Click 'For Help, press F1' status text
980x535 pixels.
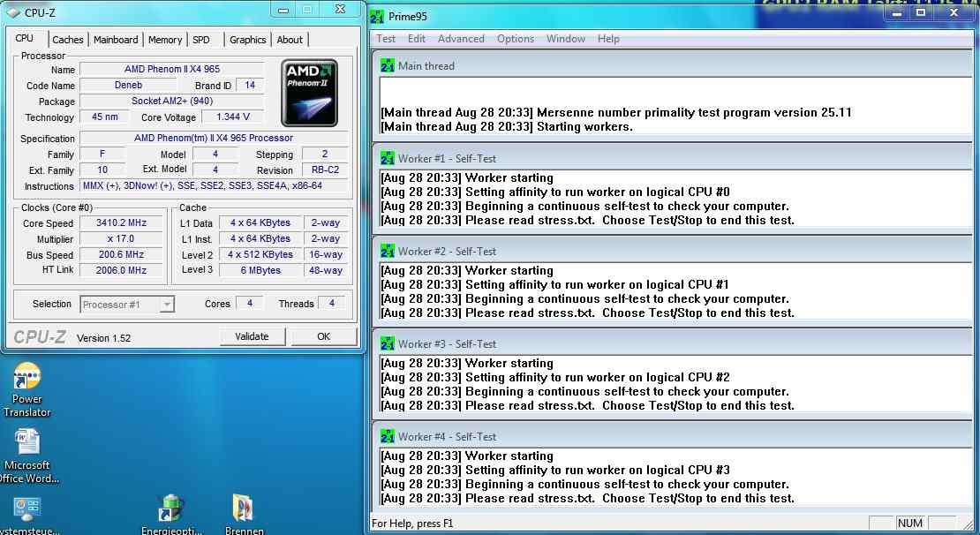coord(412,524)
